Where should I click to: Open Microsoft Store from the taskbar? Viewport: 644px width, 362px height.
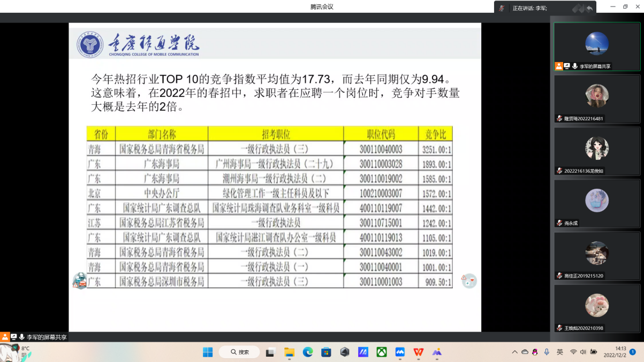[326, 352]
